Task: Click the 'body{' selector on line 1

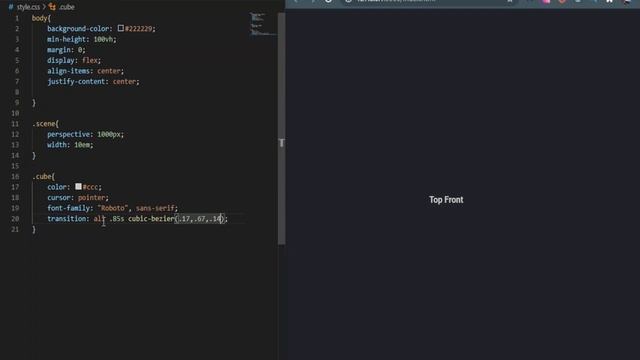Action: 41,18
